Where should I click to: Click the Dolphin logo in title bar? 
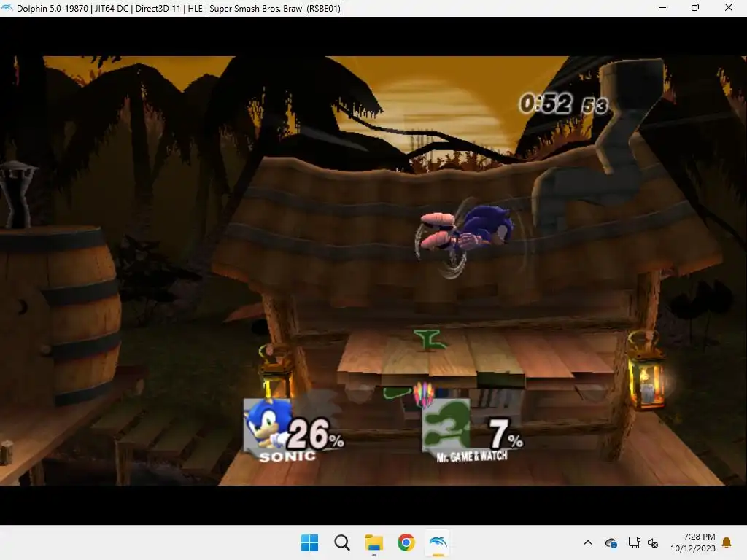click(7, 8)
